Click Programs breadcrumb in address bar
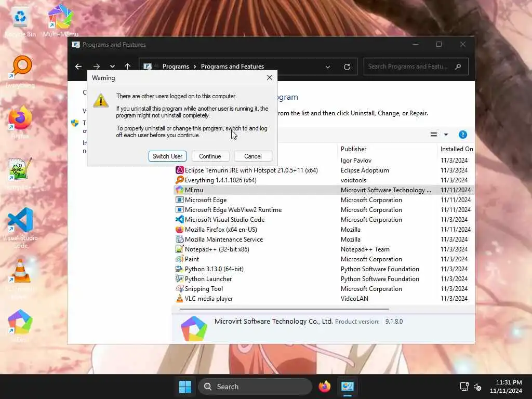Viewport: 532px width, 399px height. (x=176, y=66)
